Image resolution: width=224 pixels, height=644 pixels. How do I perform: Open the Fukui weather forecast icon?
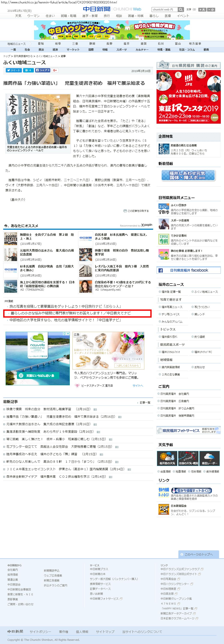[x=167, y=458]
